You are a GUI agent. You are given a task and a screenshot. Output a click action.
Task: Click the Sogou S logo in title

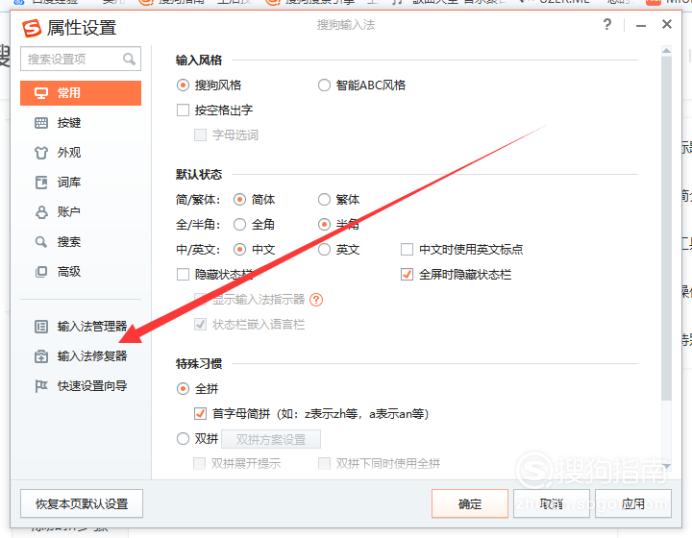click(32, 28)
